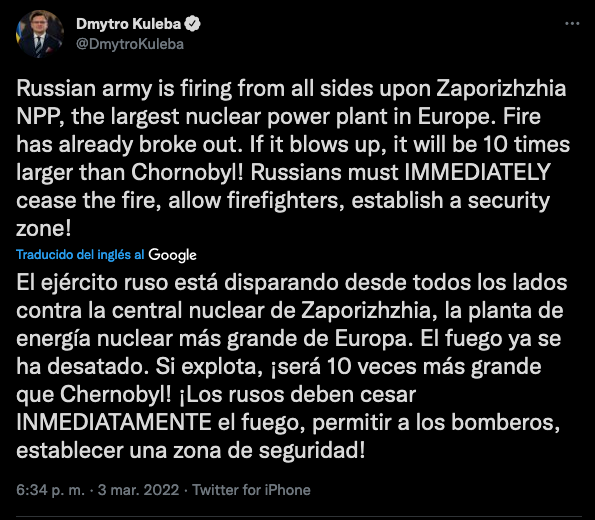
Task: Open the tweet's three-dot more options menu
Action: (x=572, y=24)
